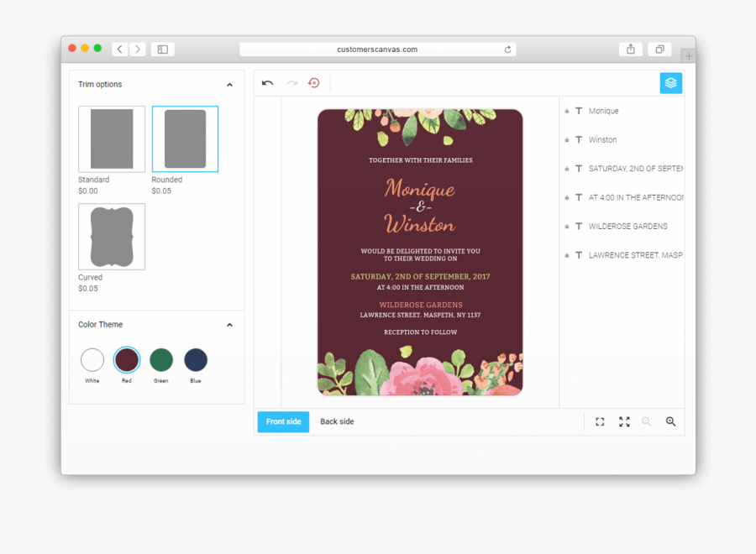756x554 pixels.
Task: Click the zoom in magnifier icon
Action: tap(670, 421)
